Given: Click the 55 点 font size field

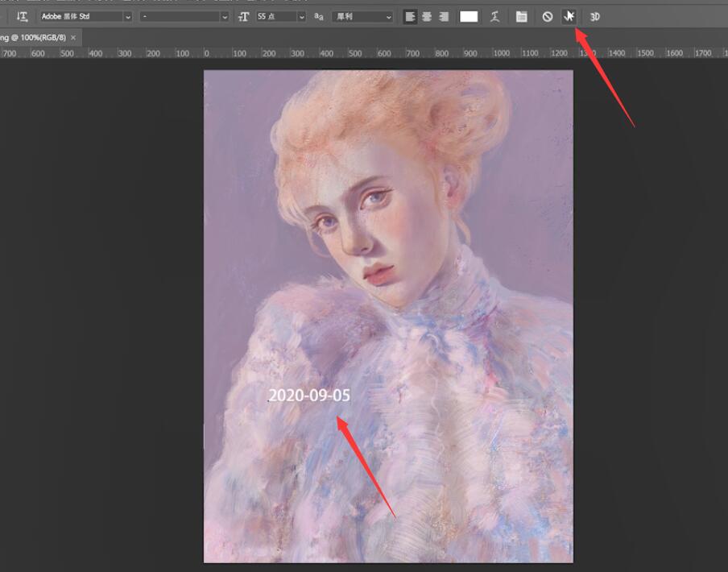Looking at the screenshot, I should tap(276, 17).
